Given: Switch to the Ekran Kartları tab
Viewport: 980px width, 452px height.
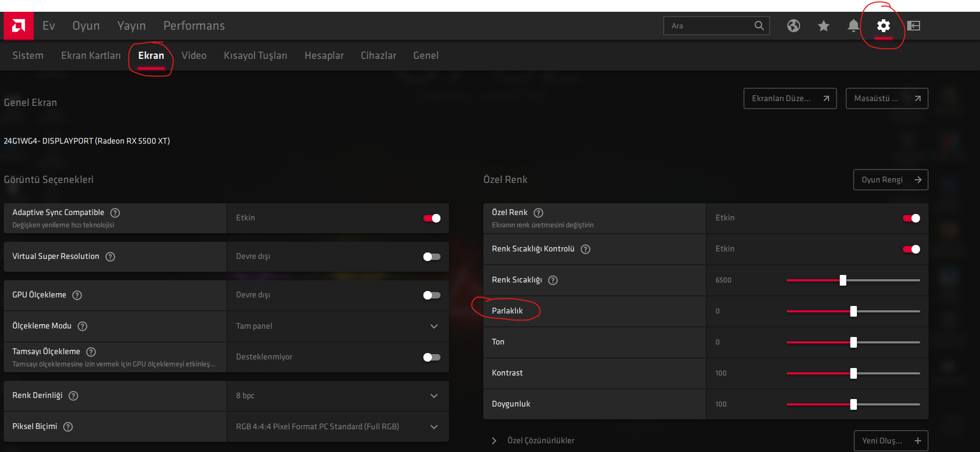Looking at the screenshot, I should pyautogui.click(x=90, y=56).
